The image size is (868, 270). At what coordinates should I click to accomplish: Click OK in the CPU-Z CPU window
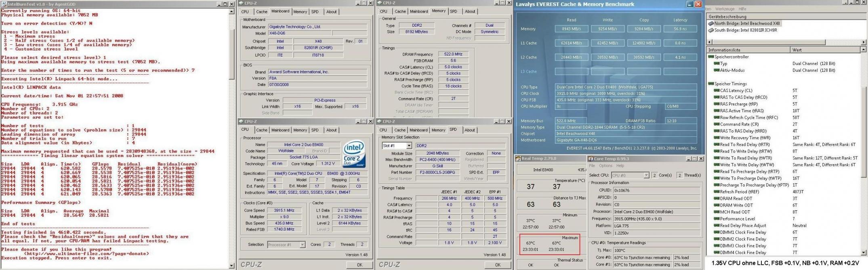[x=359, y=265]
